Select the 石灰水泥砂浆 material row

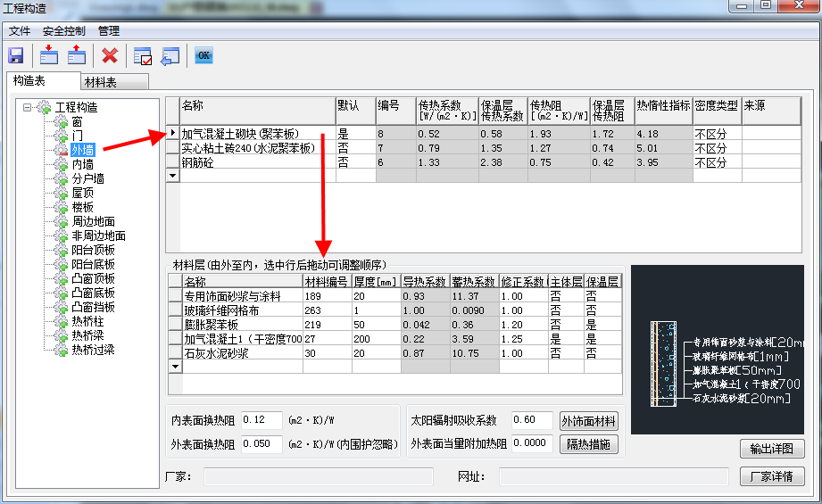click(395, 353)
